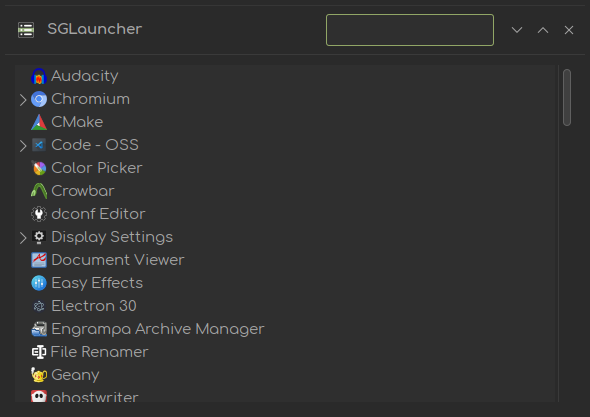Screen dimensions: 590x417
Task: Click the File Renamer icon
Action: (x=39, y=352)
